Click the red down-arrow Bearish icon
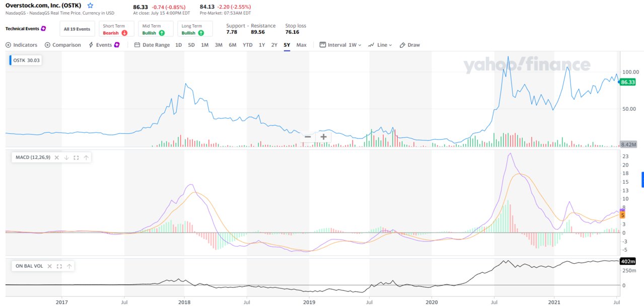 [x=124, y=33]
